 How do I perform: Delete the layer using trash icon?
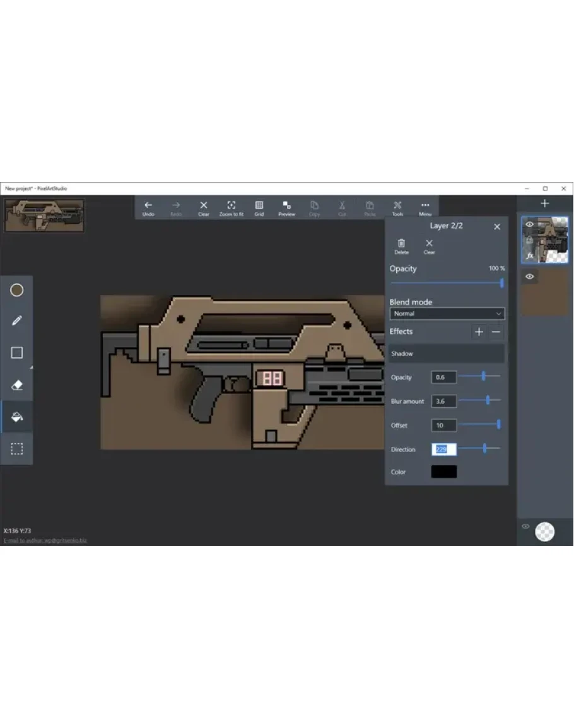point(401,246)
